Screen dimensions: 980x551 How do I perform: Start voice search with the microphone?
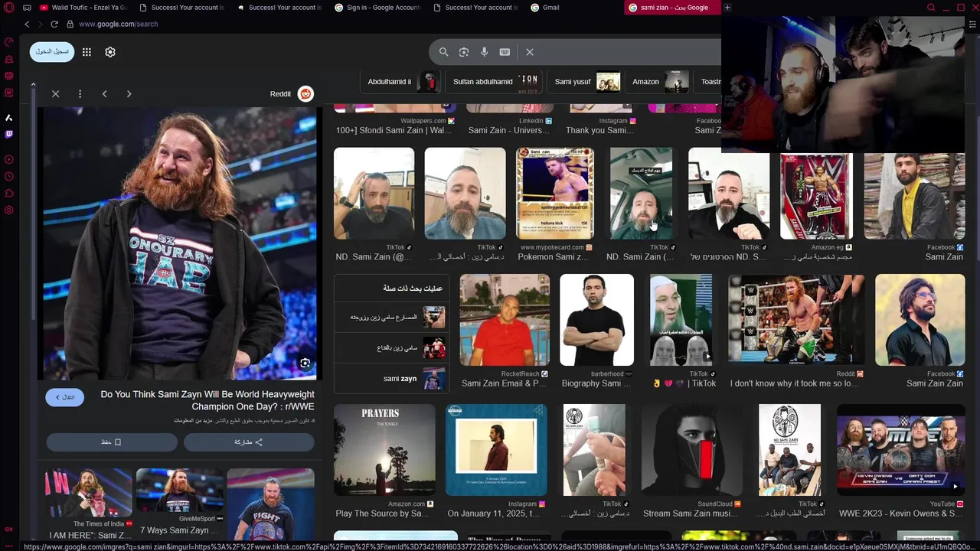click(x=484, y=52)
